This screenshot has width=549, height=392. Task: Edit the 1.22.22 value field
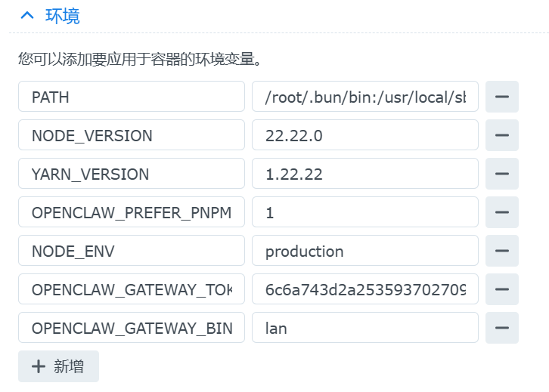coord(365,174)
